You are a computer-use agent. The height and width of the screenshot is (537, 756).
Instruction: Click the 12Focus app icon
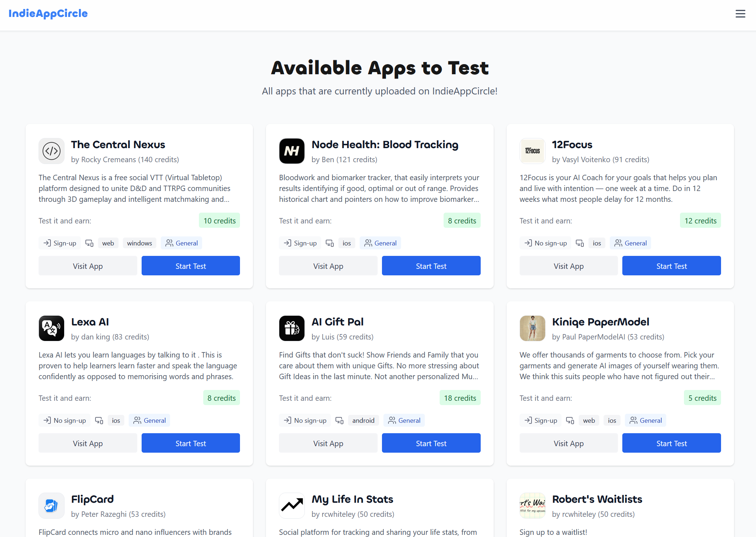pyautogui.click(x=532, y=151)
